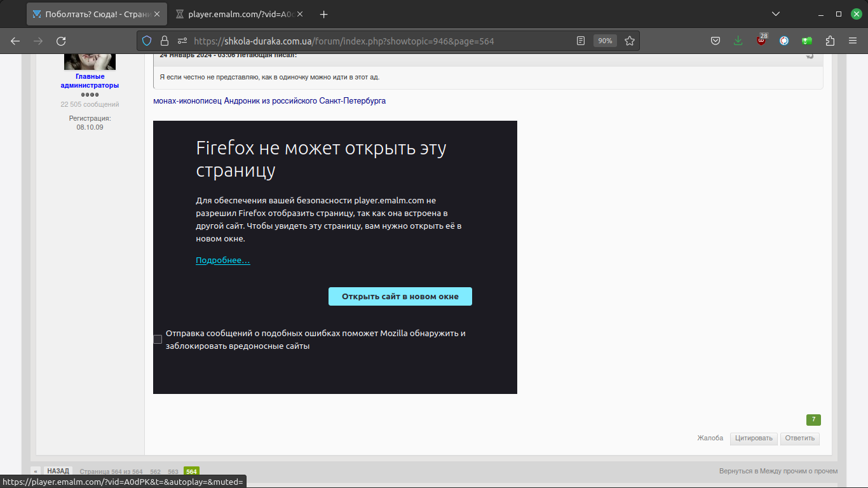
Task: Click the browser forward arrow
Action: coord(38,41)
